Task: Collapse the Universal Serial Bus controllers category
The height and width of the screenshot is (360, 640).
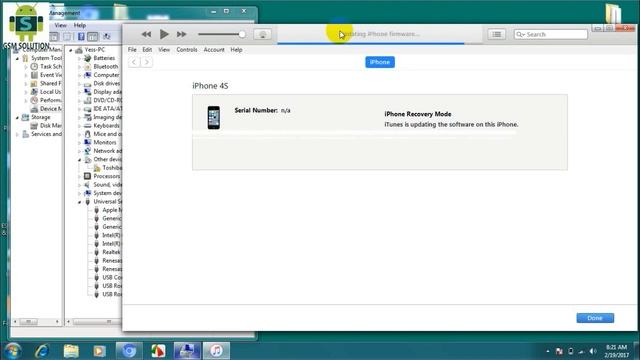Action: 80,202
